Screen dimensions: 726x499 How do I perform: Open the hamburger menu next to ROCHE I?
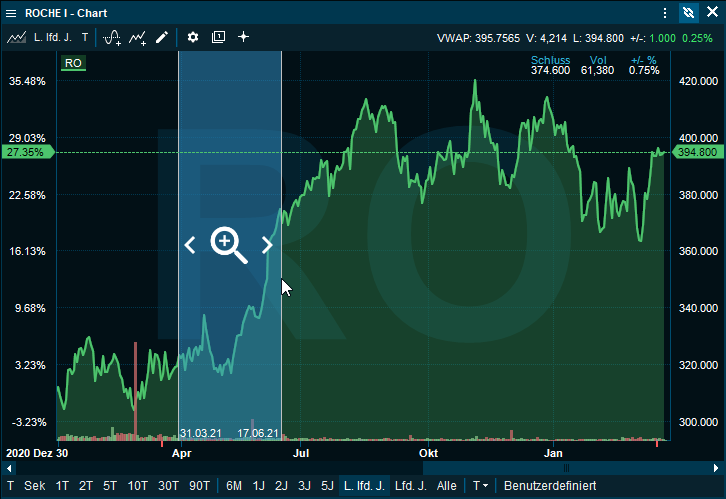[x=11, y=13]
